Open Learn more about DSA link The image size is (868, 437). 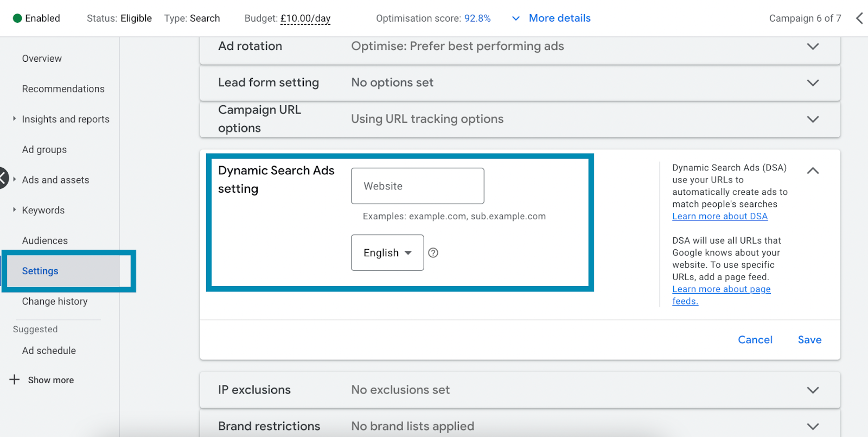pyautogui.click(x=720, y=216)
